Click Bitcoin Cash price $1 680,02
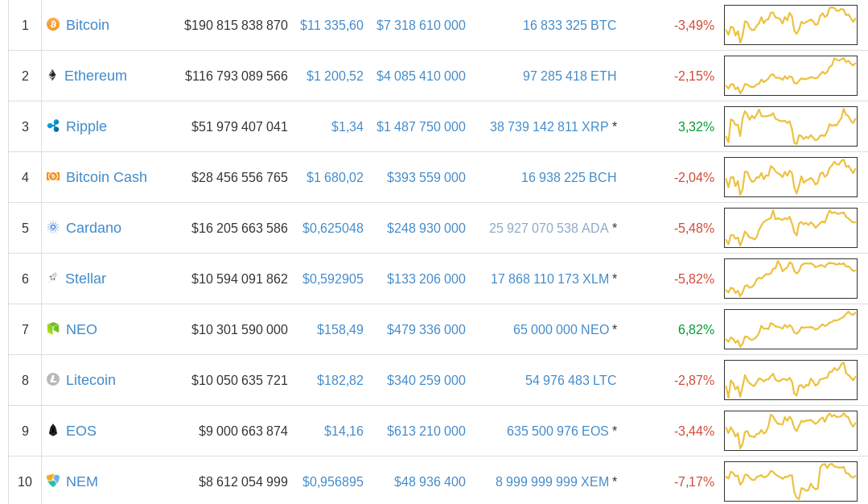Viewport: 868px width, 504px height. tap(335, 178)
